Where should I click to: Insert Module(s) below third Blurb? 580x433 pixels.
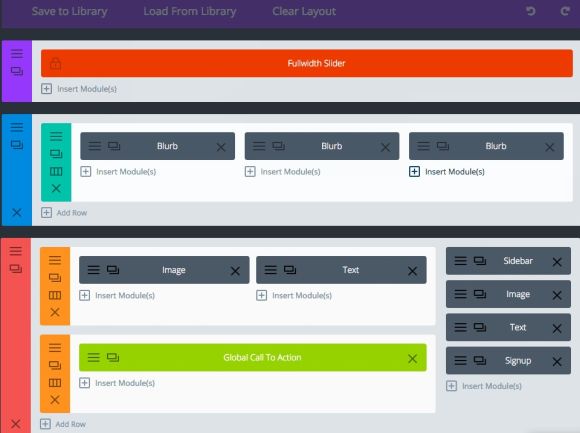447,172
